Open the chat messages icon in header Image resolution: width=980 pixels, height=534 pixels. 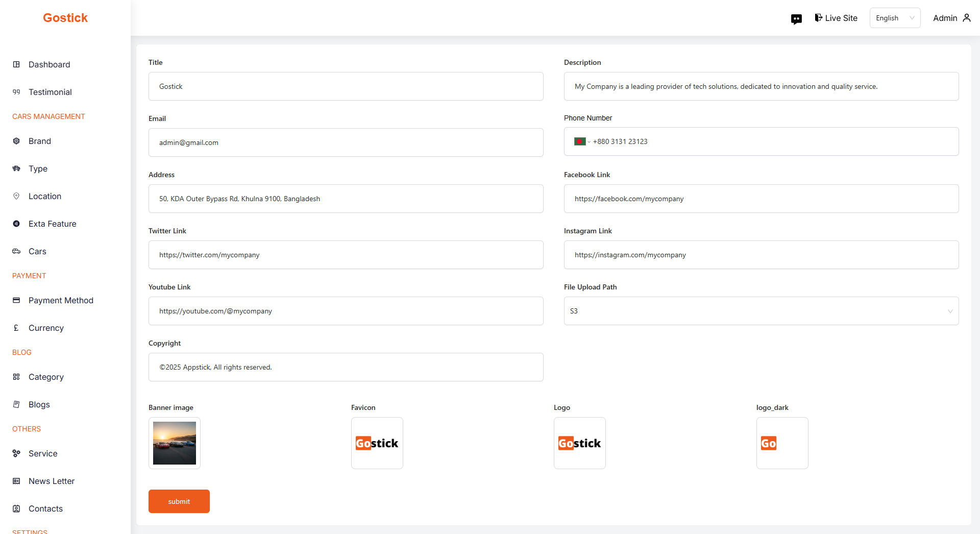(796, 19)
